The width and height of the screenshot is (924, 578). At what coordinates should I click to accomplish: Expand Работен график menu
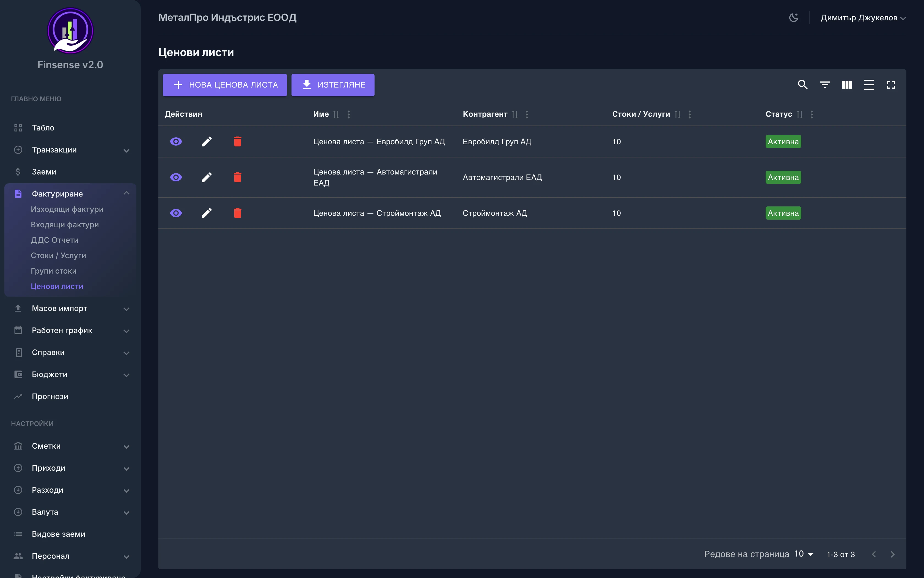(70, 330)
